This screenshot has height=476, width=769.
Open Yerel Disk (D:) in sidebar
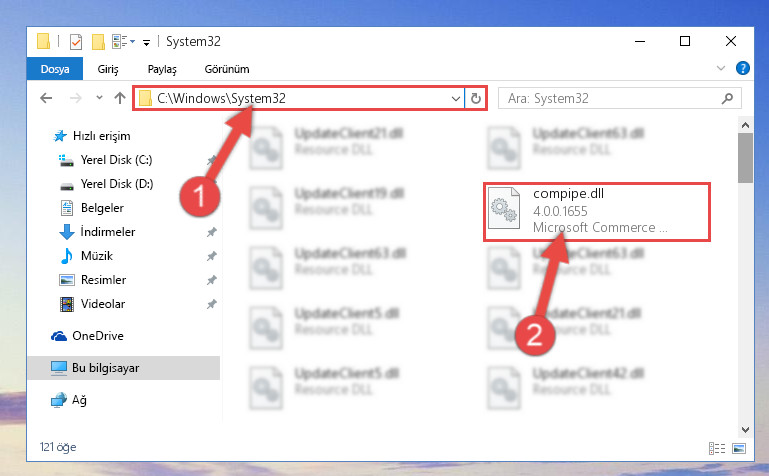117,184
